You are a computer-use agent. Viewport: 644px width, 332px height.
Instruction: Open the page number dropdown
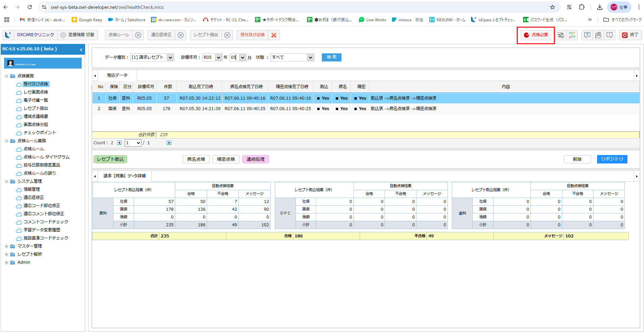coord(133,143)
